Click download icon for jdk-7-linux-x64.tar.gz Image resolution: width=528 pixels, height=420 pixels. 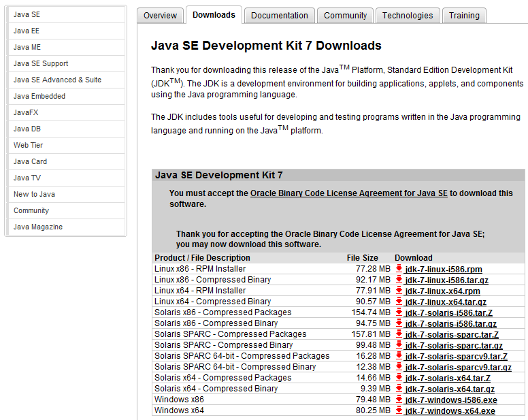(x=399, y=302)
